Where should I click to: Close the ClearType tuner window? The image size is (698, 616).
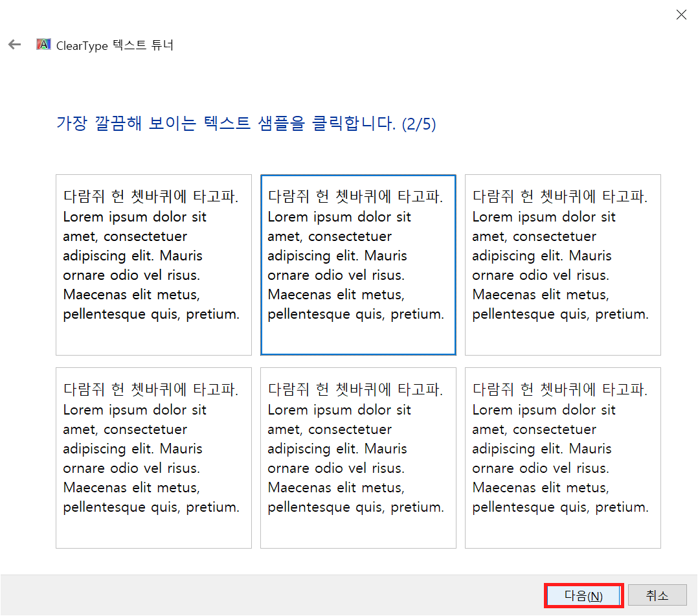click(681, 15)
